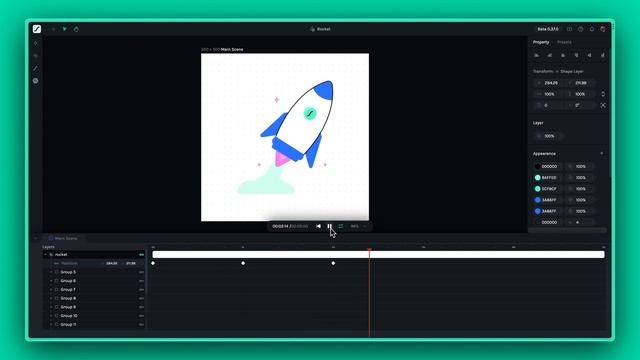Select the Group 11 layer row

[95, 324]
